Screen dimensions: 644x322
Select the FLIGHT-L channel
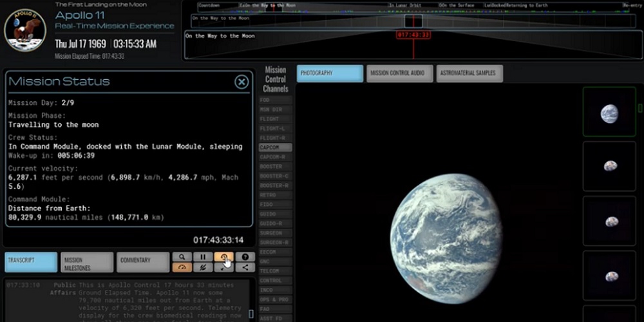(x=276, y=129)
